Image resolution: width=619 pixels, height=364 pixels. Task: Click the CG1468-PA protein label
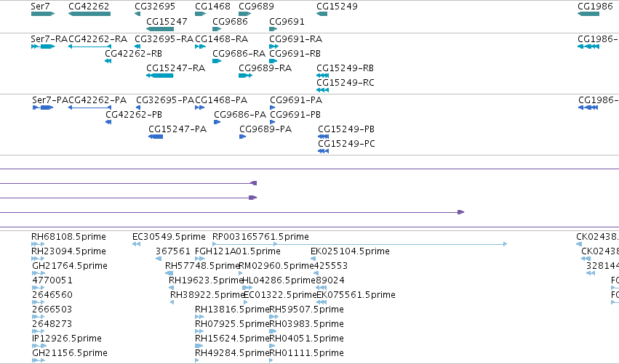(221, 100)
